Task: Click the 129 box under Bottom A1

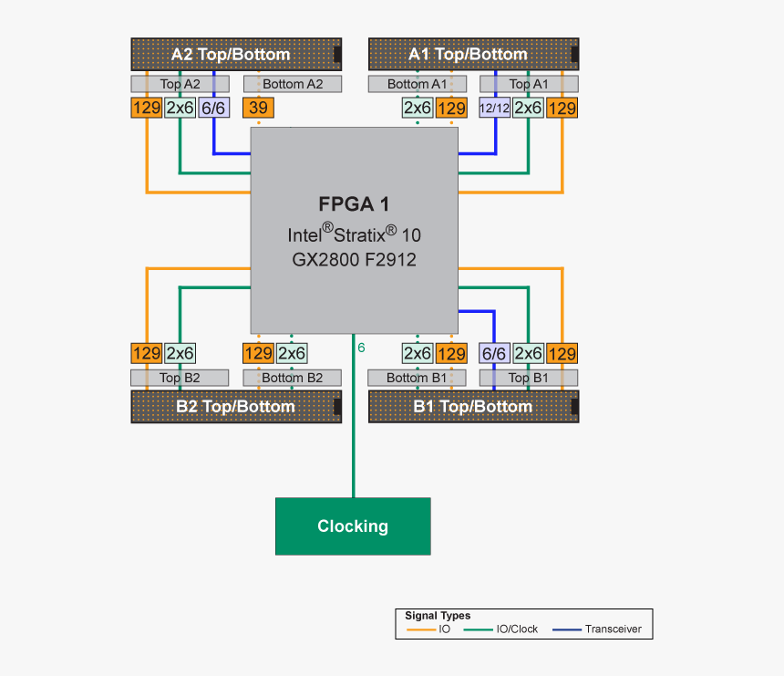Action: click(451, 108)
